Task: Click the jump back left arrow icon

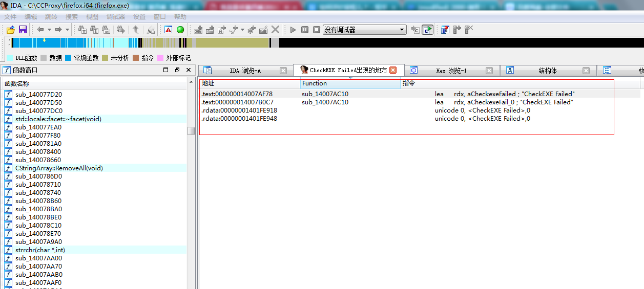Action: point(40,30)
